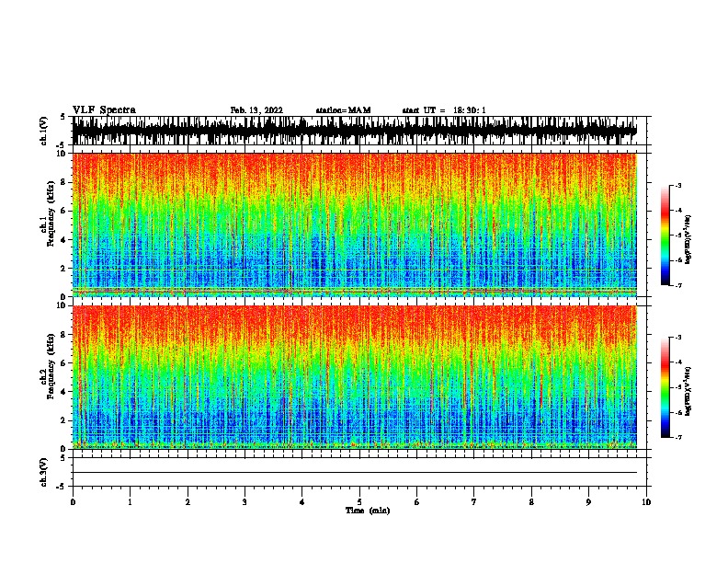Click inside the ch.1 frequency spectrogram

(354, 224)
